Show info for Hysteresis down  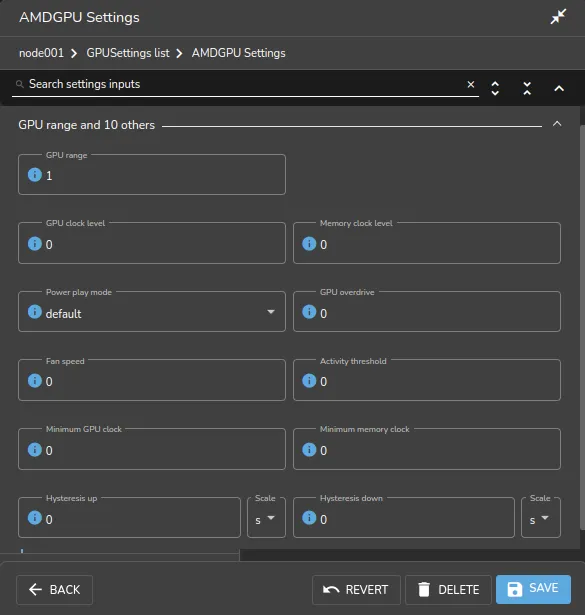tap(309, 518)
